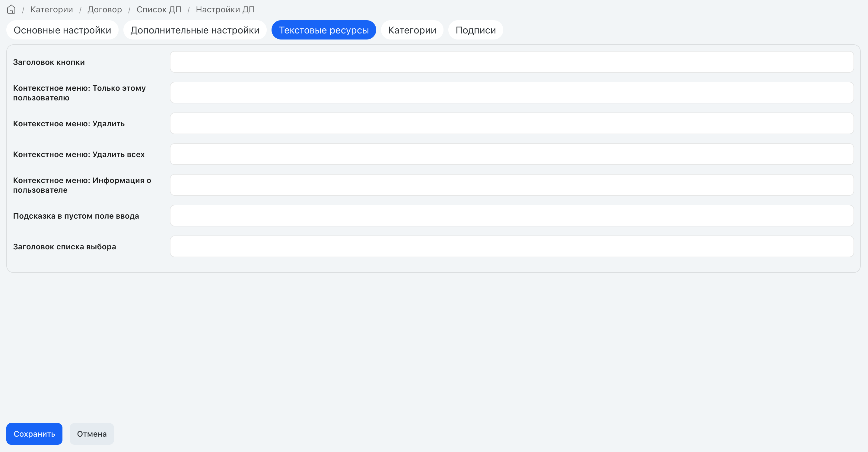This screenshot has height=452, width=868.
Task: Go to Договор breadcrumb link
Action: pyautogui.click(x=104, y=9)
